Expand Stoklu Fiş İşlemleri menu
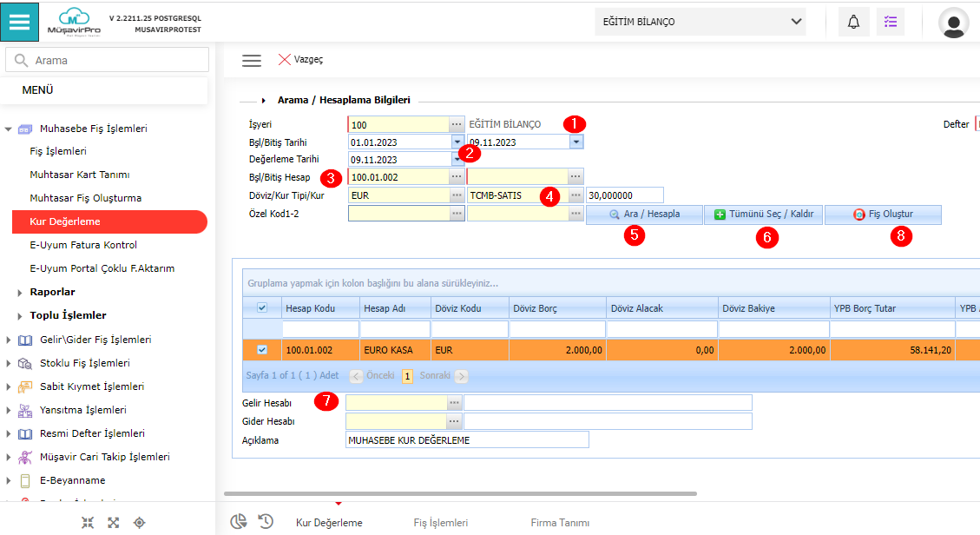The width and height of the screenshot is (980, 535). (8, 363)
